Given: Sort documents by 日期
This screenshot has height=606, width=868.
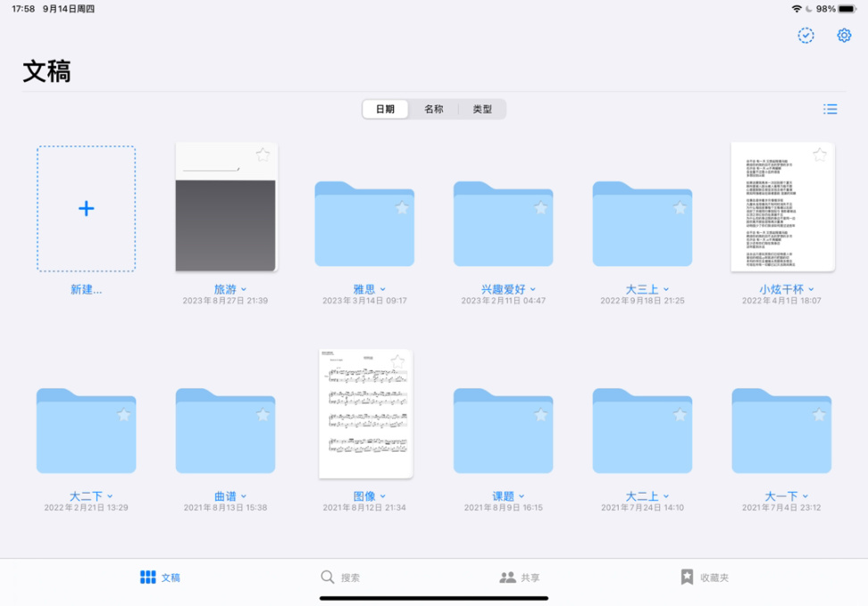Looking at the screenshot, I should point(385,109).
